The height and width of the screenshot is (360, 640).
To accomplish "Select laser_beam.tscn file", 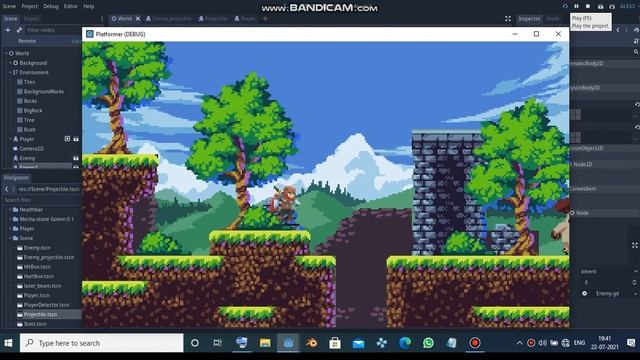I will [x=42, y=286].
